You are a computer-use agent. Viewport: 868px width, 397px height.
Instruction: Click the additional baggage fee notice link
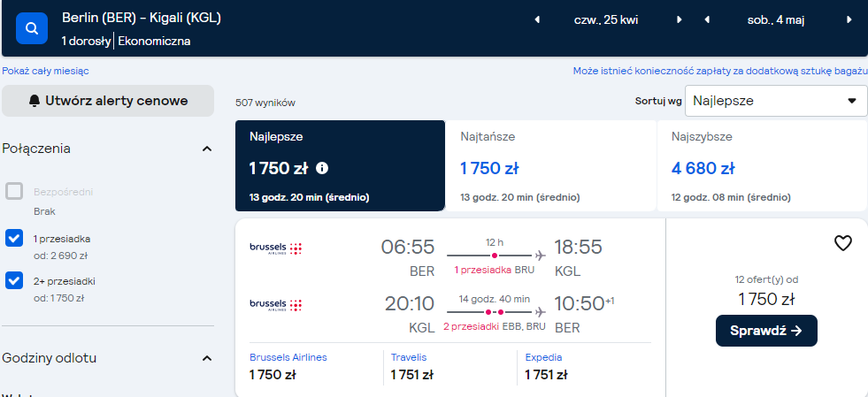(719, 71)
